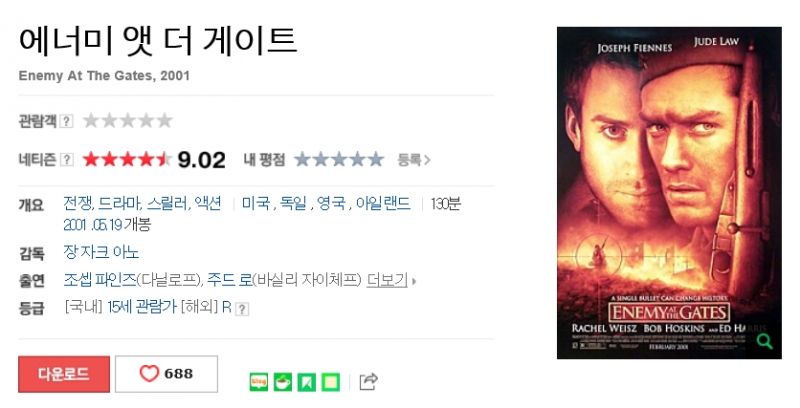The height and width of the screenshot is (408, 800).
Task: Click the rating grade help question mark icon
Action: point(242,309)
